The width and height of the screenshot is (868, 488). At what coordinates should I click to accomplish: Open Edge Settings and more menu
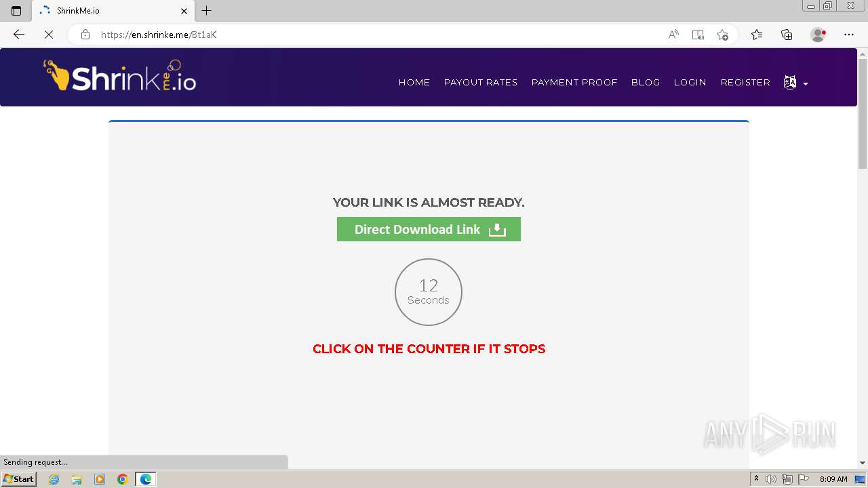click(x=849, y=35)
